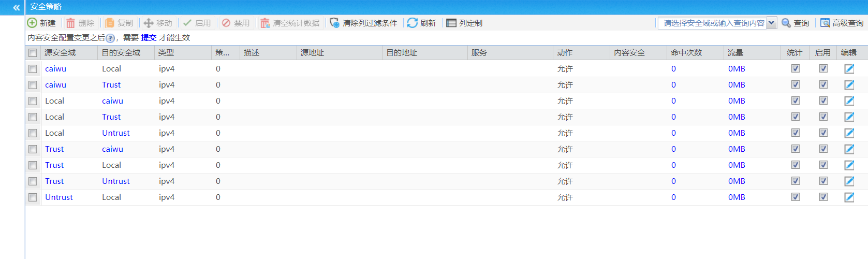Edit the Local to Trust policy
The height and width of the screenshot is (259, 868).
(x=849, y=117)
